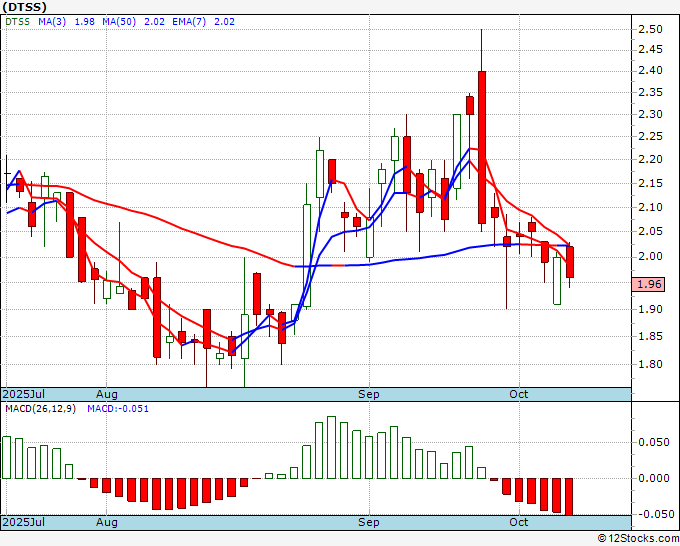The image size is (680, 546).
Task: Click the (DTSS) chart title
Action: [24, 7]
